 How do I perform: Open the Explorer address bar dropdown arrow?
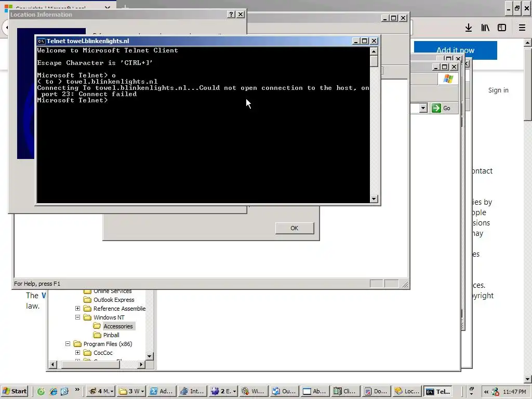[423, 108]
